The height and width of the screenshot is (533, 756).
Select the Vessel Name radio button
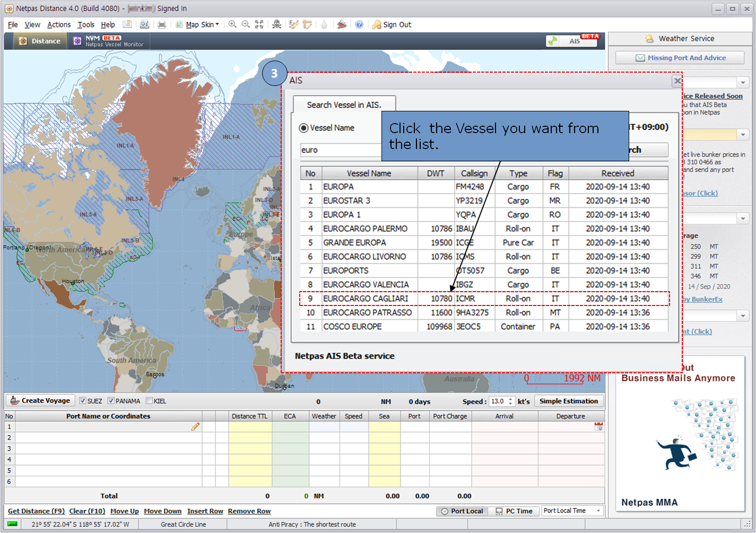click(303, 128)
